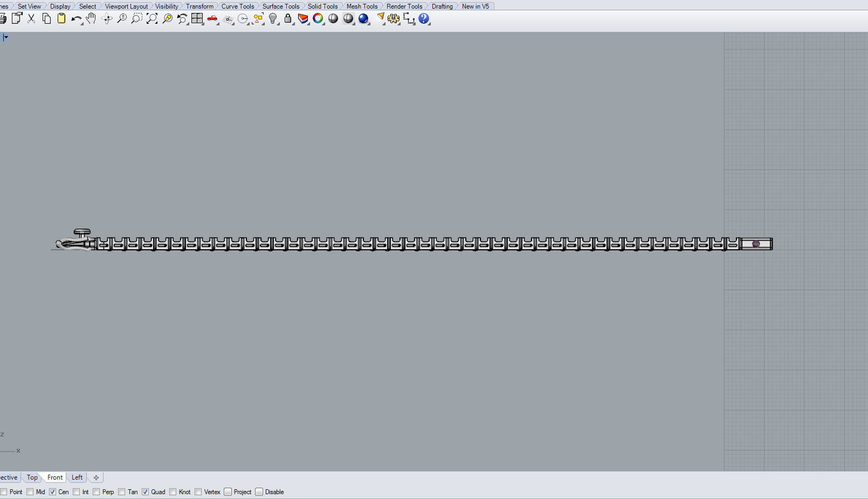Open the Select toolbar tab

(87, 6)
